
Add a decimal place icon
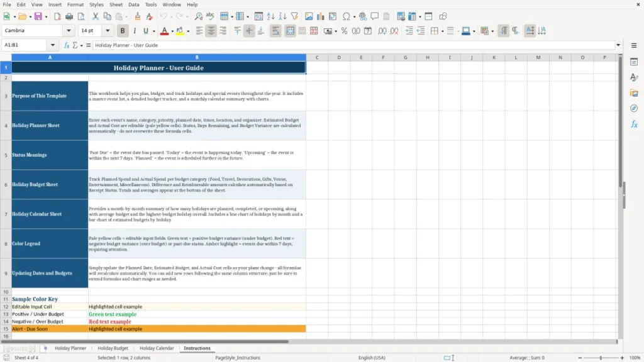pyautogui.click(x=382, y=31)
